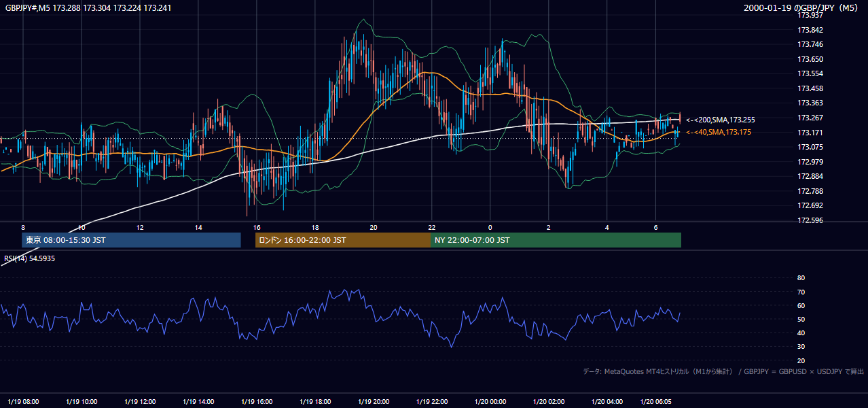Click bottom time label 1/19 20:00
868x408 pixels.
[x=374, y=401]
